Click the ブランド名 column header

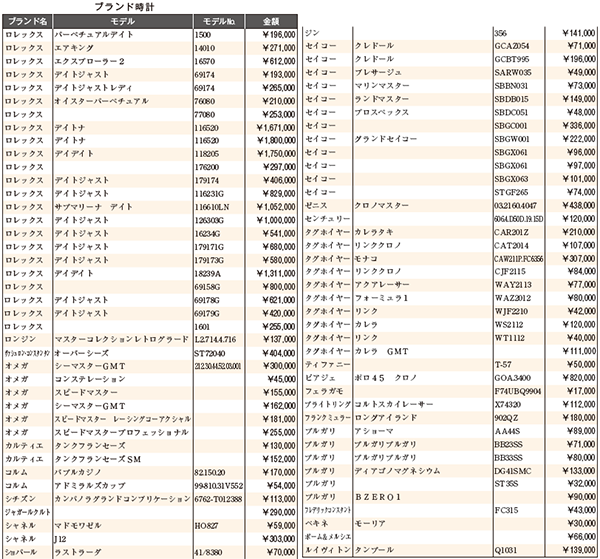[x=28, y=21]
